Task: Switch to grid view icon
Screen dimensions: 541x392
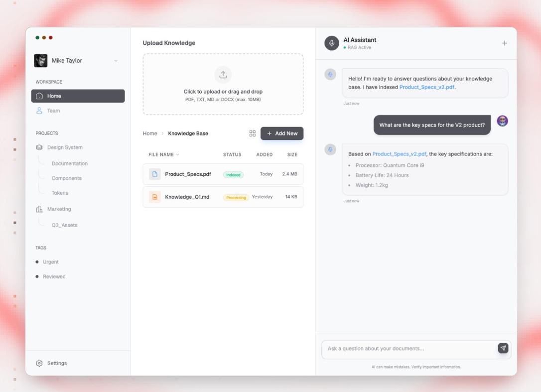Action: [252, 133]
